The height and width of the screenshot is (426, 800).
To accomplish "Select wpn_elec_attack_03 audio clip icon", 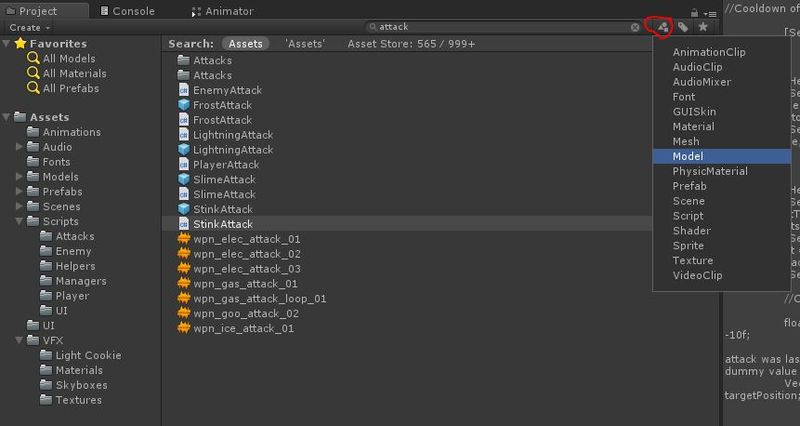I will click(x=184, y=269).
